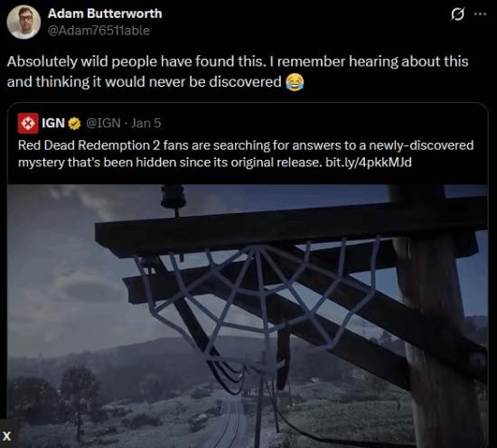The height and width of the screenshot is (448, 497).
Task: Open the @Adam76511able handle
Action: (x=98, y=31)
